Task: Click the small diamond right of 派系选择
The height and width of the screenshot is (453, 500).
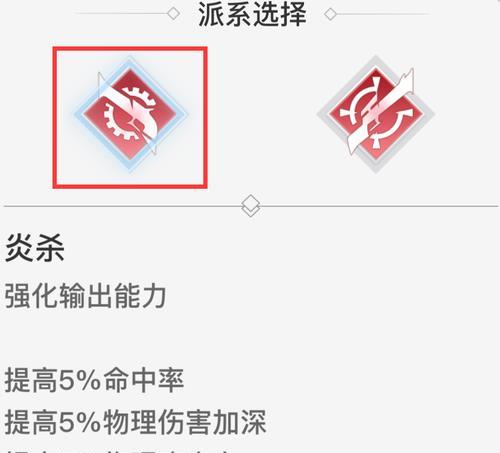Action: point(330,14)
